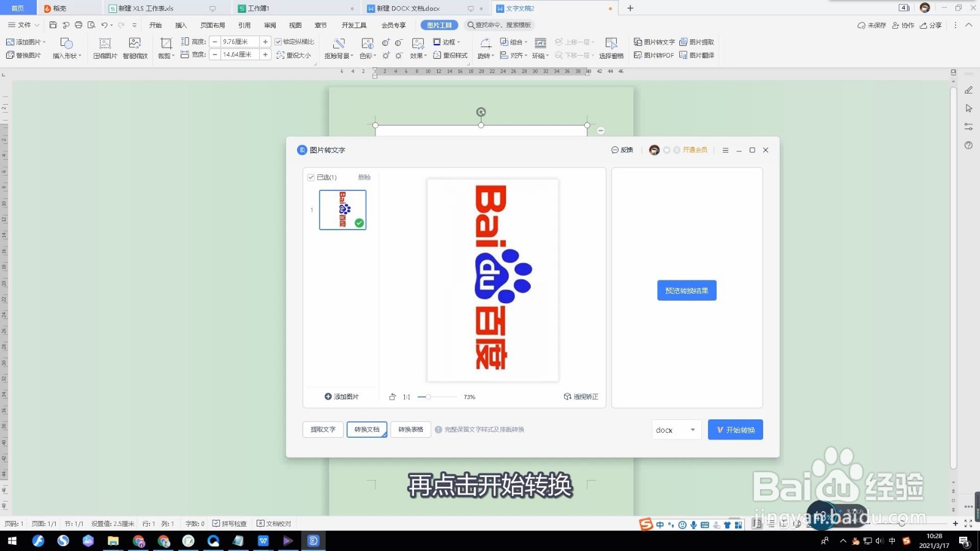Toggle 拼写检查 spell check in status bar
Viewport: 980px width, 551px height.
pyautogui.click(x=229, y=523)
